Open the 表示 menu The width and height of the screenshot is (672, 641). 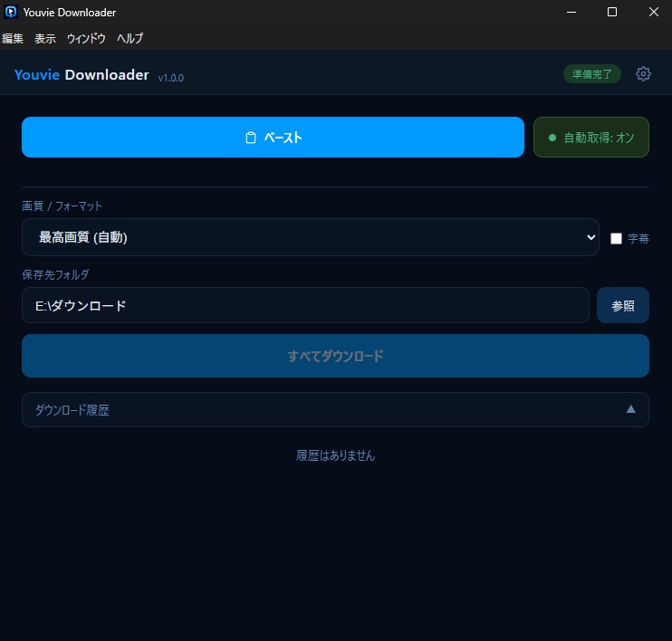pos(45,39)
